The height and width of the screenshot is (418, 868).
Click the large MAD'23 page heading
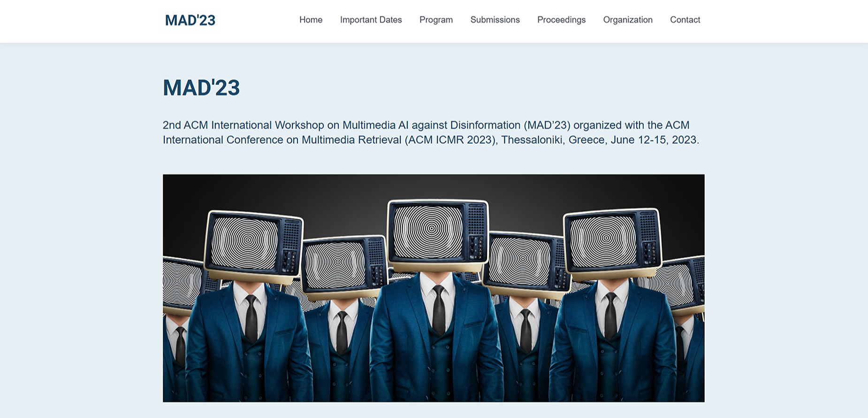201,88
